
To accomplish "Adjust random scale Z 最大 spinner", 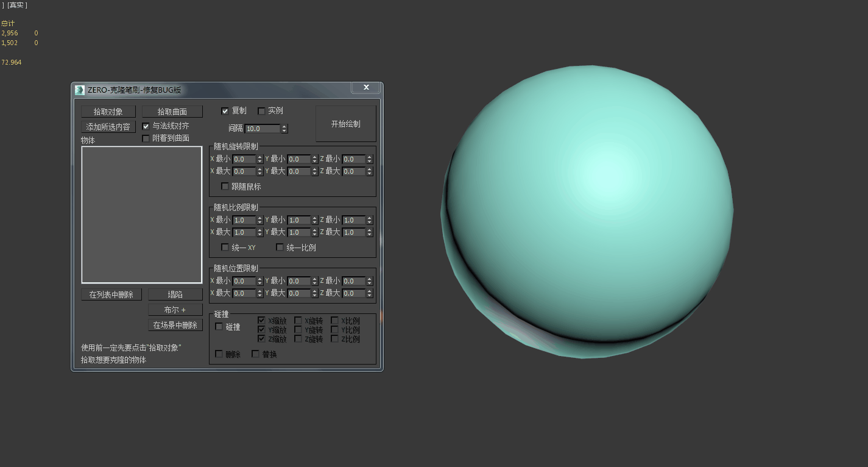I will point(370,232).
